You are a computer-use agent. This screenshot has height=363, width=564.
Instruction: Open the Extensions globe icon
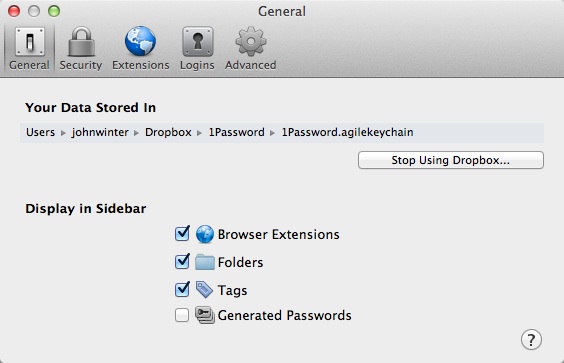[x=140, y=41]
